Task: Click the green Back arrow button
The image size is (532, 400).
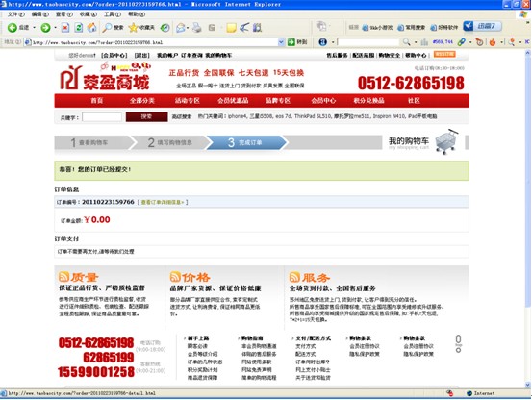Action: (x=13, y=28)
